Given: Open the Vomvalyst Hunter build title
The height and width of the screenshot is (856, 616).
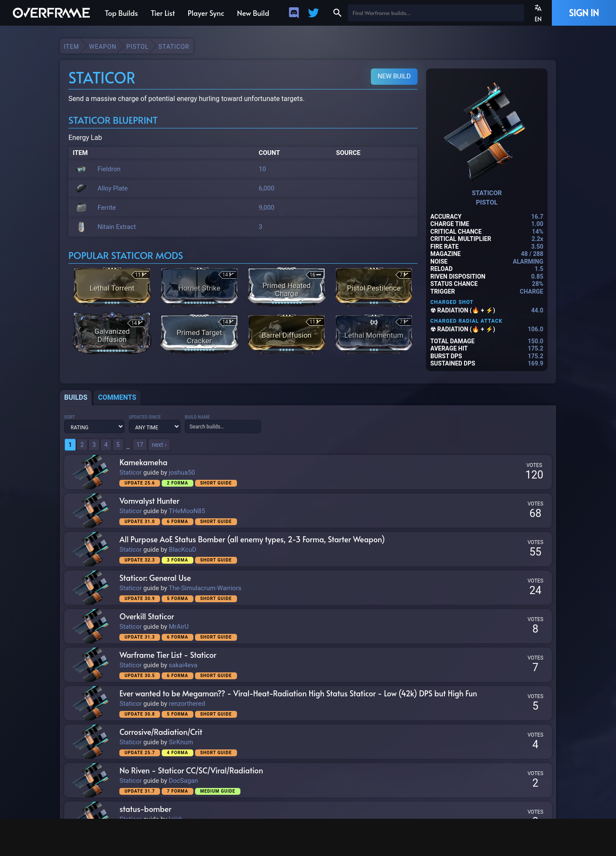Looking at the screenshot, I should pos(149,501).
